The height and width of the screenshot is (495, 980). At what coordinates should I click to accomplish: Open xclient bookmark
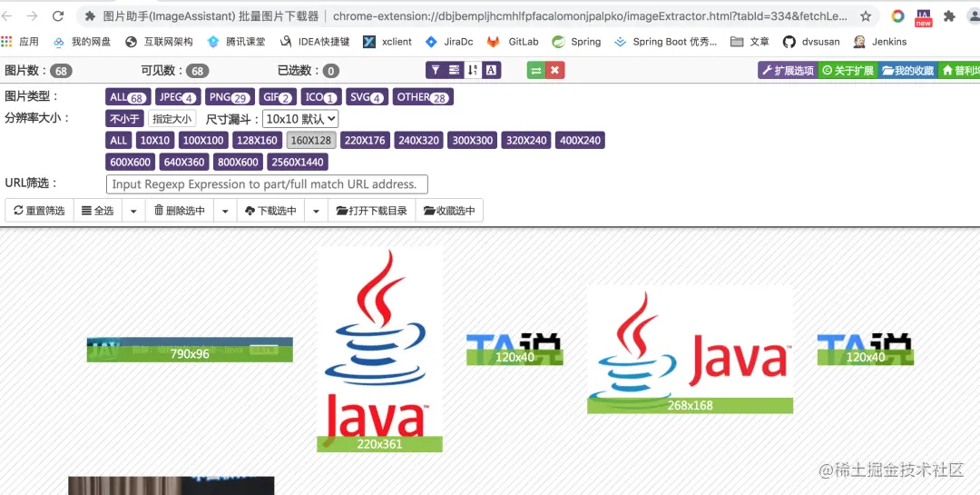pyautogui.click(x=387, y=42)
